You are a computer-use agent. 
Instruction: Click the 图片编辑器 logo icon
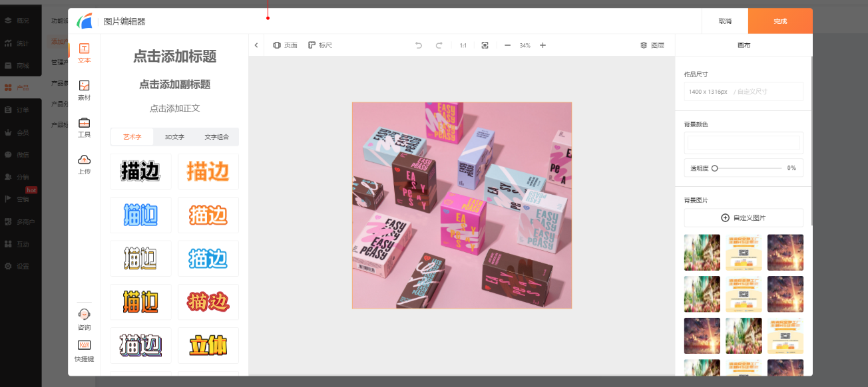pos(85,21)
